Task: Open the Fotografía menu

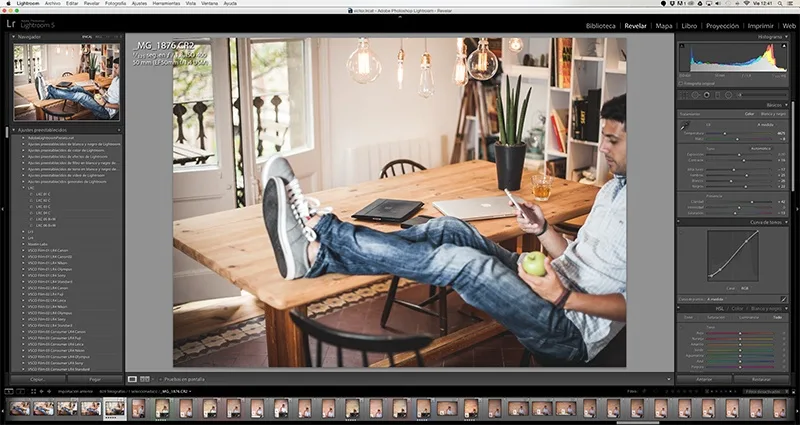Action: coord(116,4)
